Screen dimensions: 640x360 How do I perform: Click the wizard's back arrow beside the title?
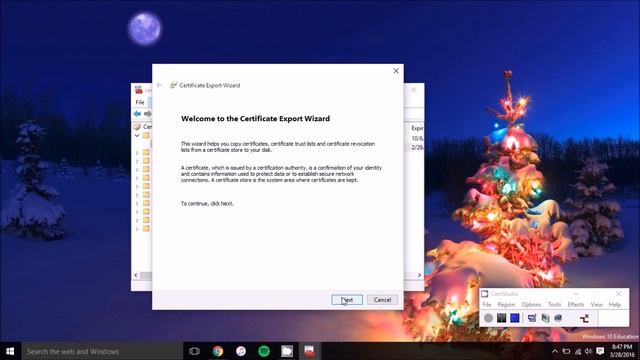click(x=160, y=85)
